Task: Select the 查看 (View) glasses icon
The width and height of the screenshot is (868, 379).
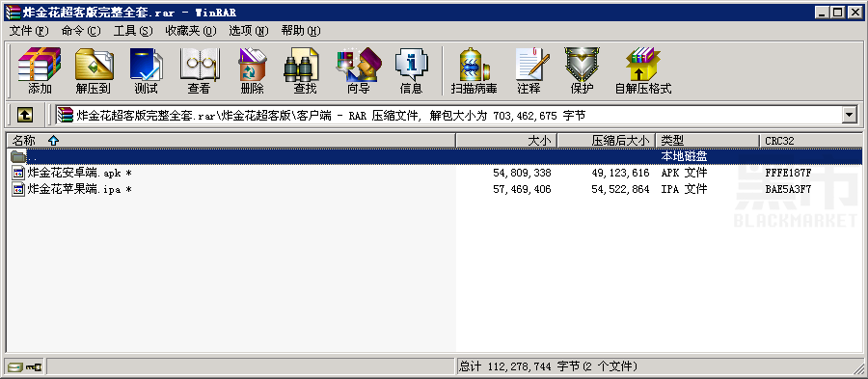Action: (x=199, y=70)
